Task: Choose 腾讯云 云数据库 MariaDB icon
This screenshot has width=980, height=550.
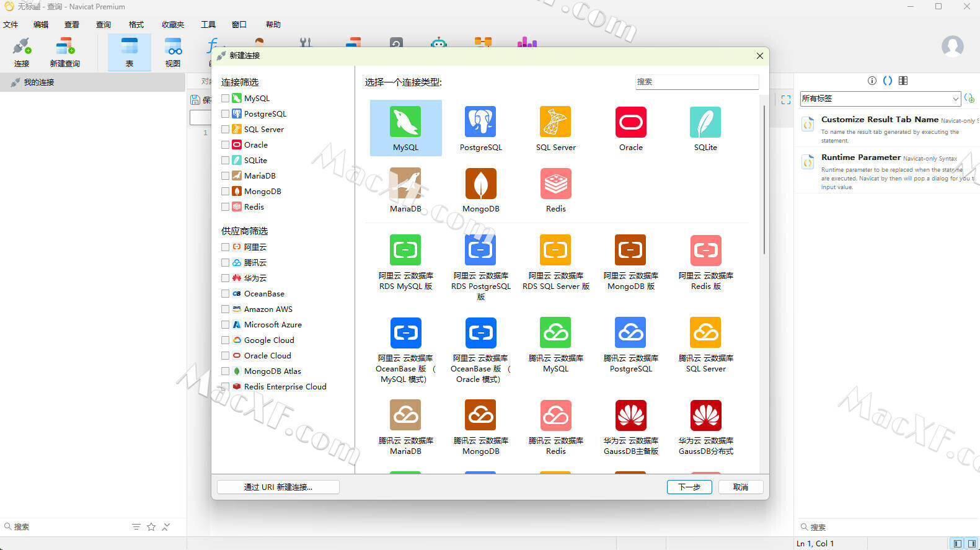Action: (x=405, y=415)
